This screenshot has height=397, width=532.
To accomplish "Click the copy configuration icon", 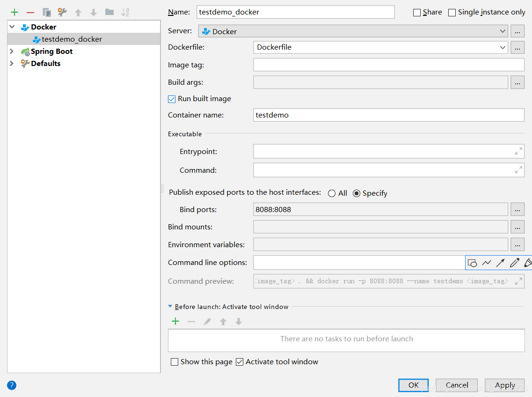I will pos(46,12).
